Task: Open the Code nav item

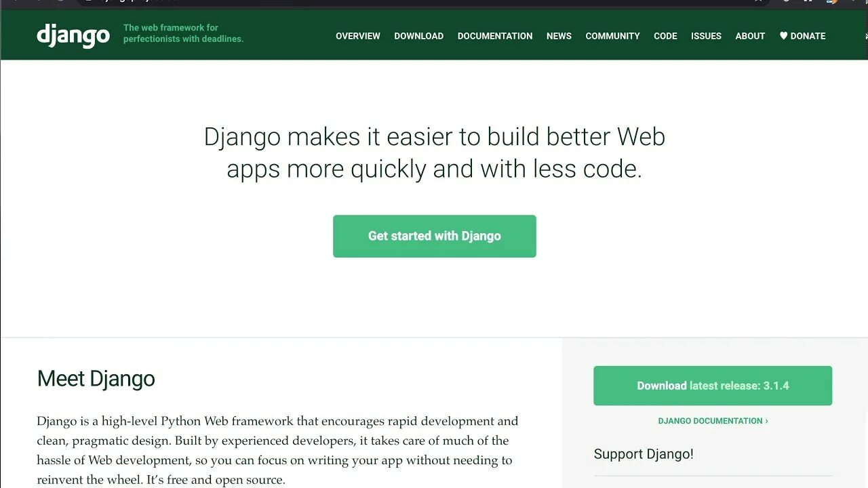Action: (x=665, y=36)
